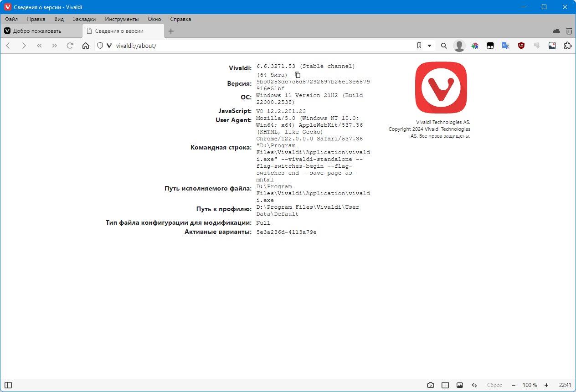576x392 pixels.
Task: Toggle the side panel
Action: coord(8,385)
